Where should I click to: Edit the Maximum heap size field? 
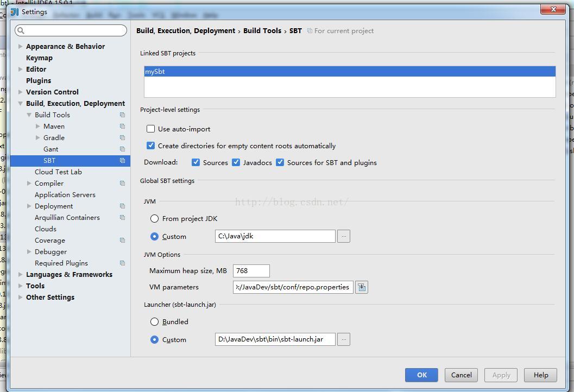(251, 271)
